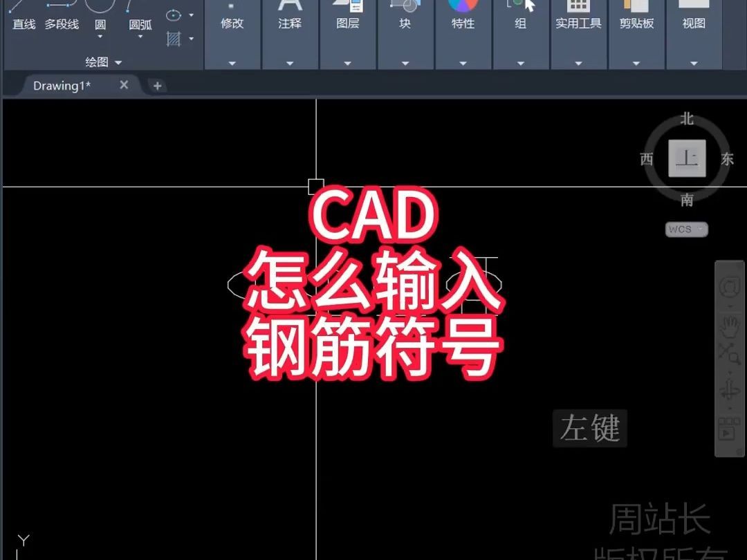747x560 pixels.
Task: Expand the arrow below 剪贴板 panel
Action: pos(636,64)
